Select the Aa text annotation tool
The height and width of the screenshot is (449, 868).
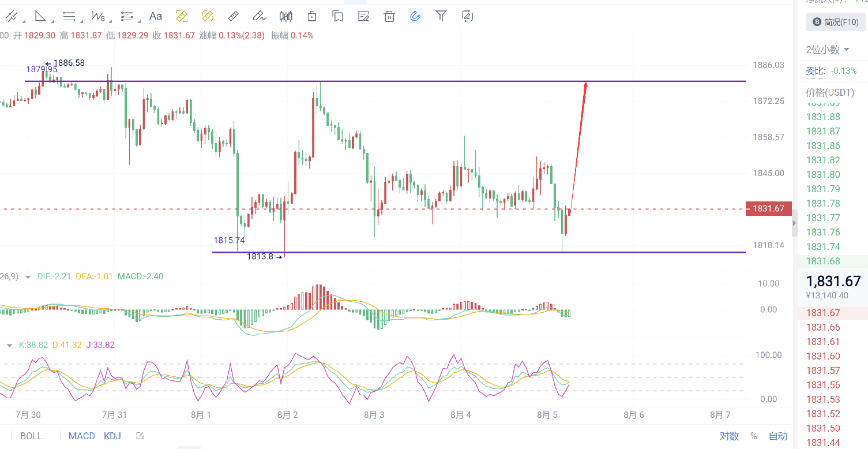point(155,16)
